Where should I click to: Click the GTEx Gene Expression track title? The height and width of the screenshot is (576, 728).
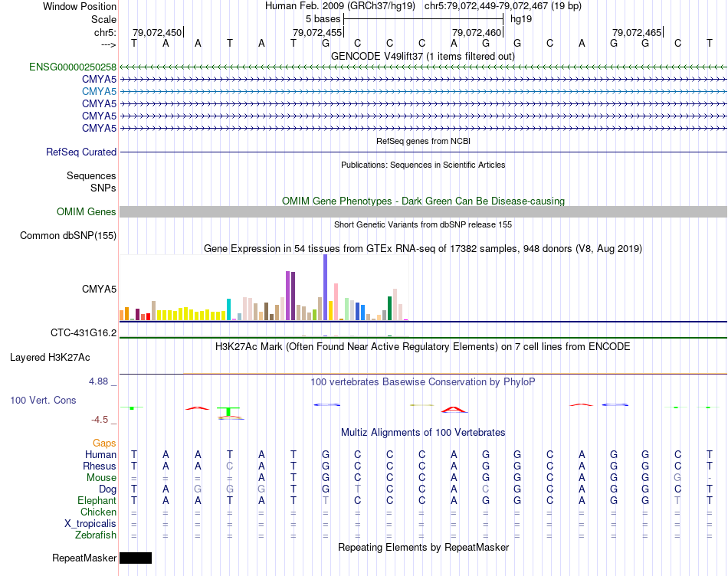tap(423, 248)
